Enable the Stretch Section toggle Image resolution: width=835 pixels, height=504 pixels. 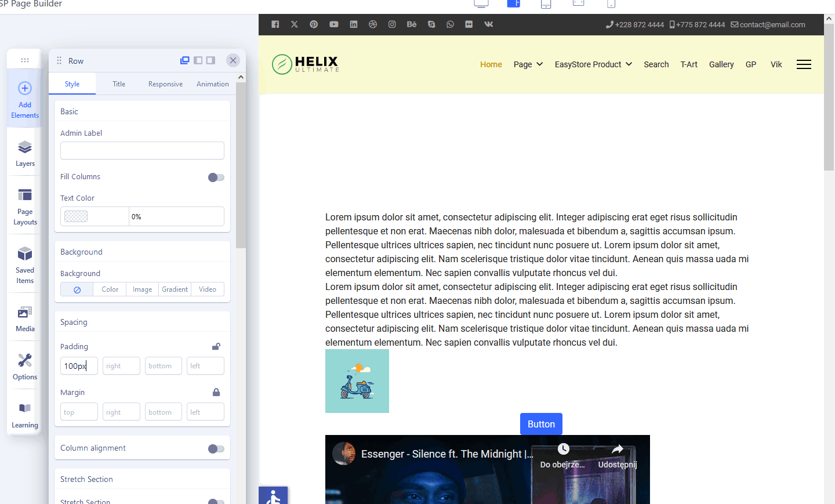tap(215, 500)
